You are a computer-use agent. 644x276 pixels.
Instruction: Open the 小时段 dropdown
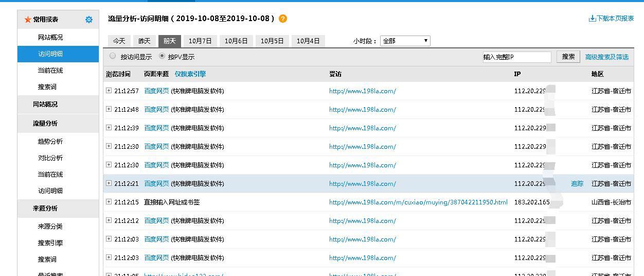tap(405, 41)
